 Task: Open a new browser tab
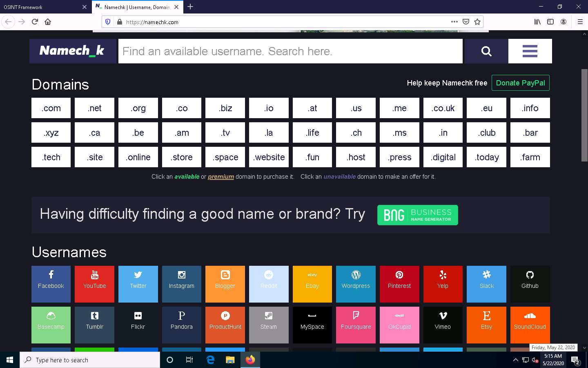pos(190,7)
